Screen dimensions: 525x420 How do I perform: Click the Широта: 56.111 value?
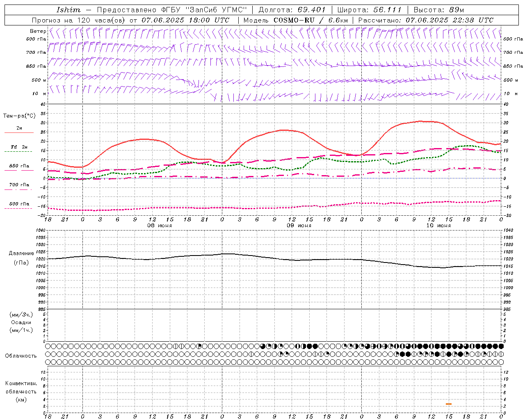pos(370,10)
